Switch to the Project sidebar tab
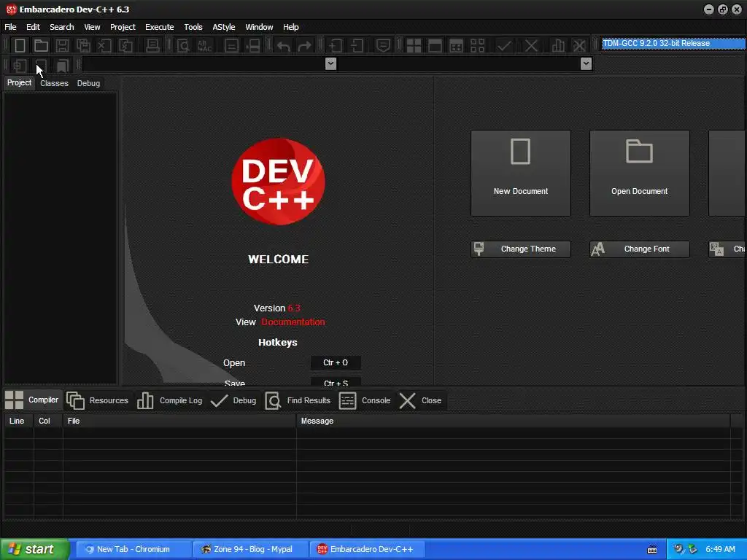The image size is (747, 560). point(19,83)
